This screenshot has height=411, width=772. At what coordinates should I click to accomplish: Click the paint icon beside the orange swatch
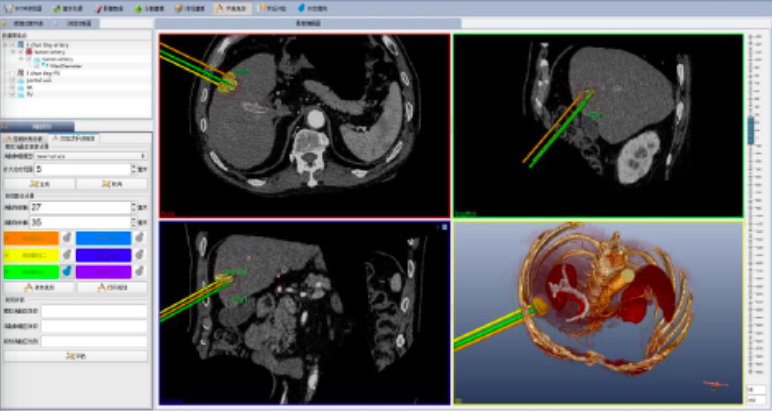pyautogui.click(x=64, y=238)
